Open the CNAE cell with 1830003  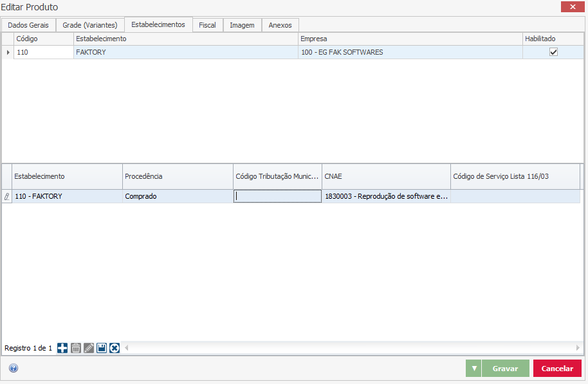[x=385, y=197]
